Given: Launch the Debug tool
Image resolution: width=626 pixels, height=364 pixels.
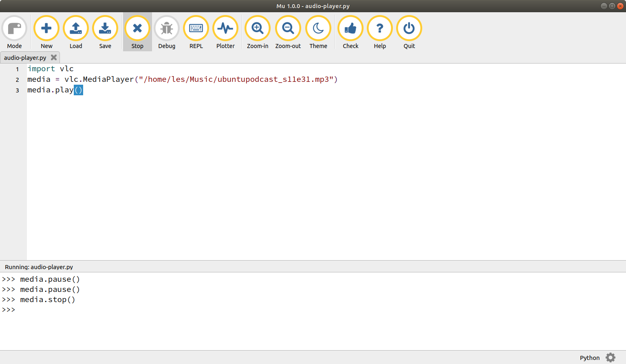Looking at the screenshot, I should click(167, 32).
